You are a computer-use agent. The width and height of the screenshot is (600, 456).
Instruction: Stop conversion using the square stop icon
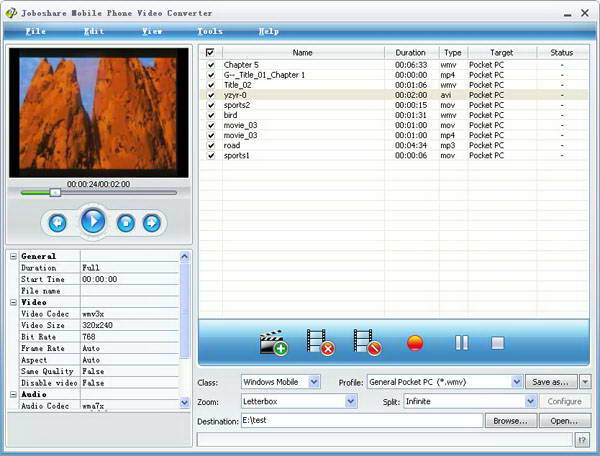[x=497, y=343]
